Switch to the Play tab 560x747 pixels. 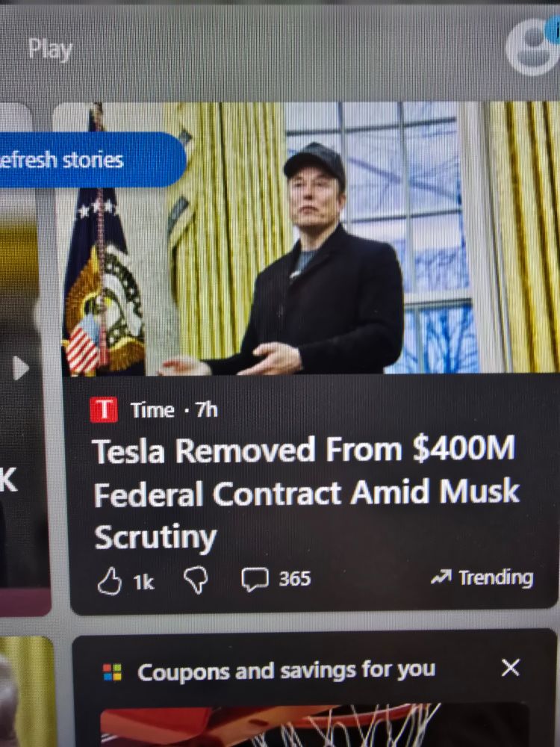(50, 49)
